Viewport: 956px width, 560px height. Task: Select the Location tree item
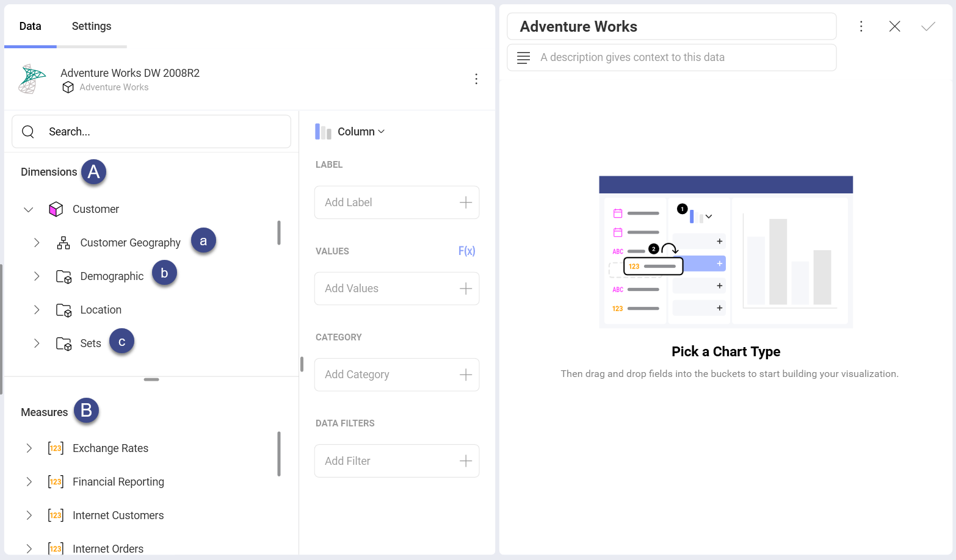101,310
